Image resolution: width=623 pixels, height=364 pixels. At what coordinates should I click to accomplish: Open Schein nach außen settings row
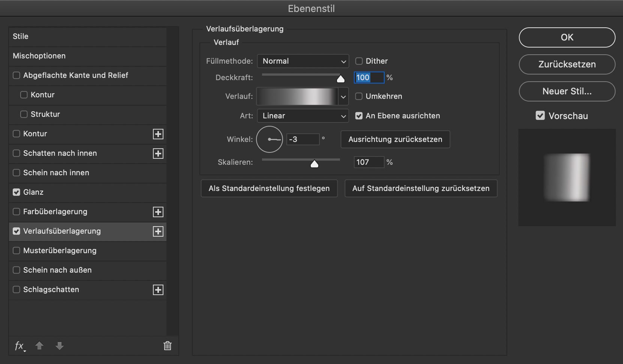tap(87, 270)
